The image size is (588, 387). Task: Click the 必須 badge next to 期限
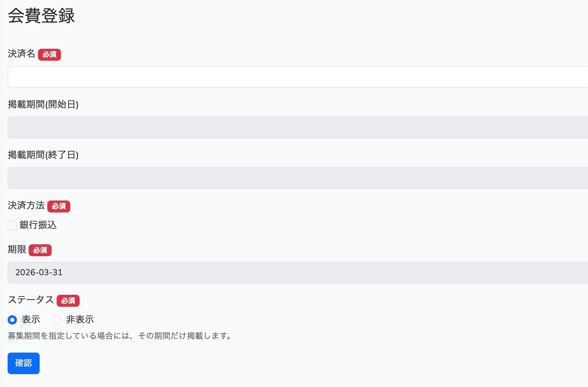[40, 250]
